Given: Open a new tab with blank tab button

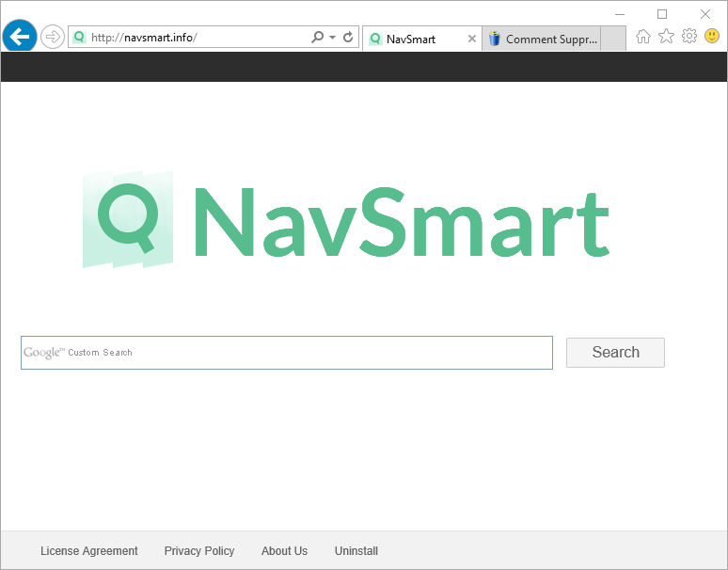Looking at the screenshot, I should click(x=613, y=39).
